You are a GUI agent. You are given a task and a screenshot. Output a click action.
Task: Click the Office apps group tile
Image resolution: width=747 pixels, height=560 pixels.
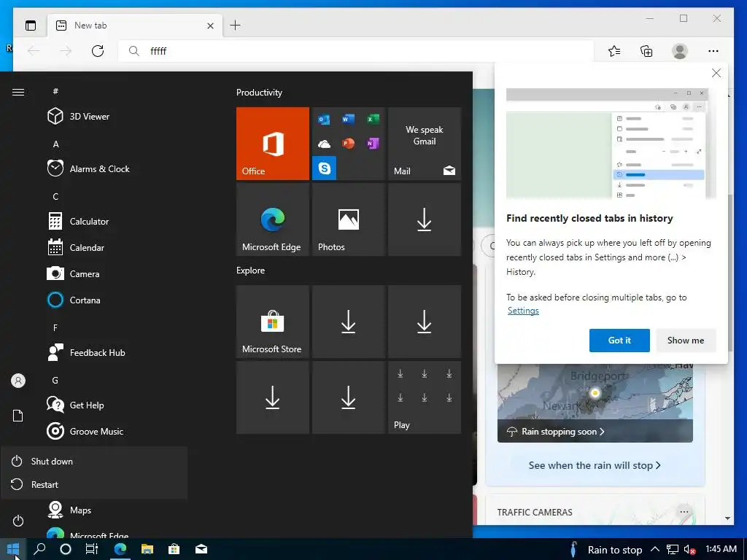pyautogui.click(x=348, y=144)
